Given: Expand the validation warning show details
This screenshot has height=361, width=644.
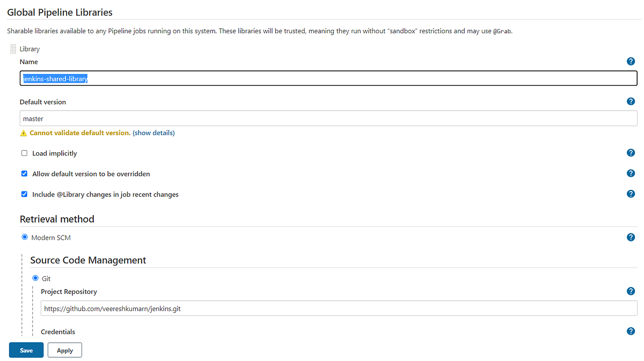Looking at the screenshot, I should pos(153,132).
